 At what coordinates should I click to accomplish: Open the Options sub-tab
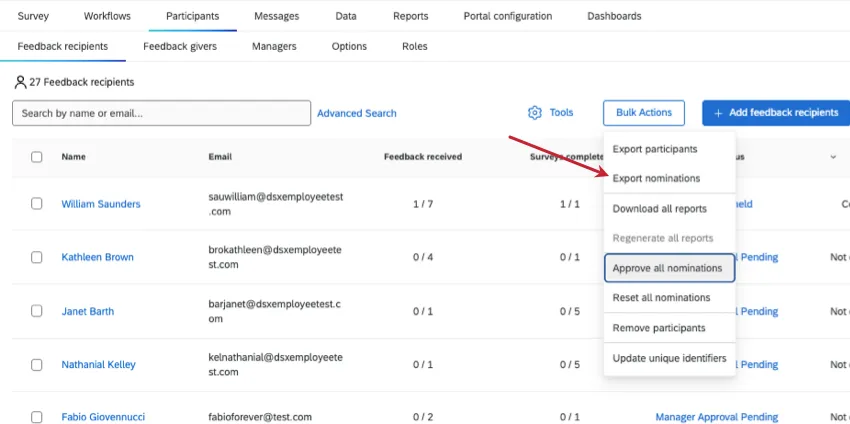coord(349,46)
